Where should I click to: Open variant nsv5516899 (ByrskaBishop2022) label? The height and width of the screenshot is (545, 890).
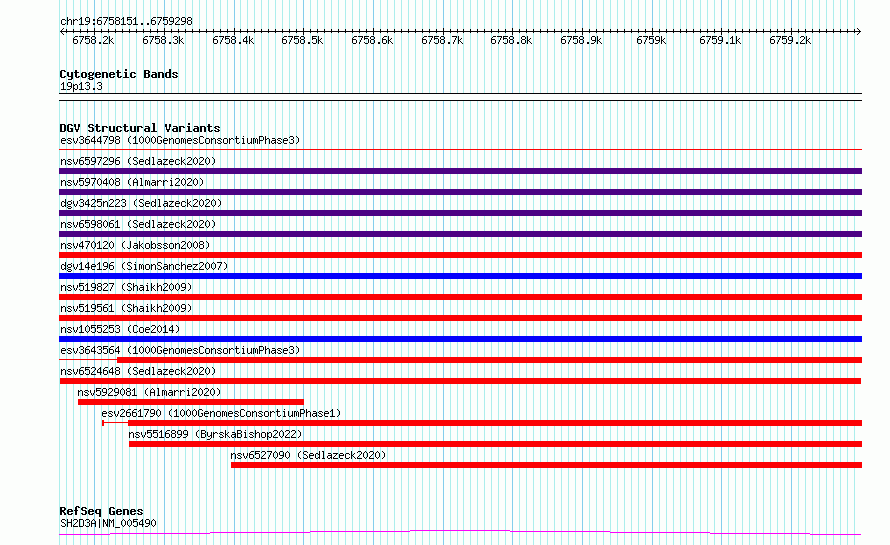(215, 434)
